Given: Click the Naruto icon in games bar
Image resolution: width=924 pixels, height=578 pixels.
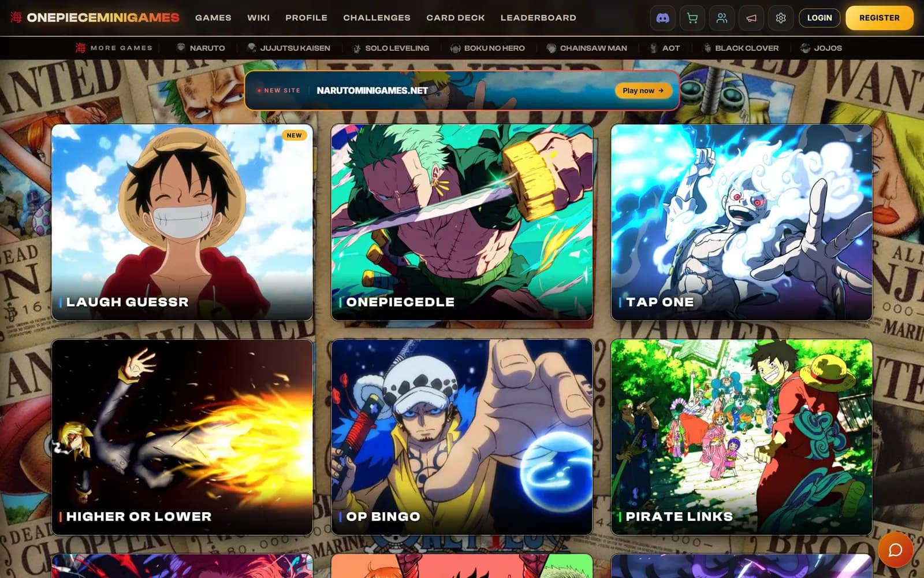Looking at the screenshot, I should click(x=181, y=47).
